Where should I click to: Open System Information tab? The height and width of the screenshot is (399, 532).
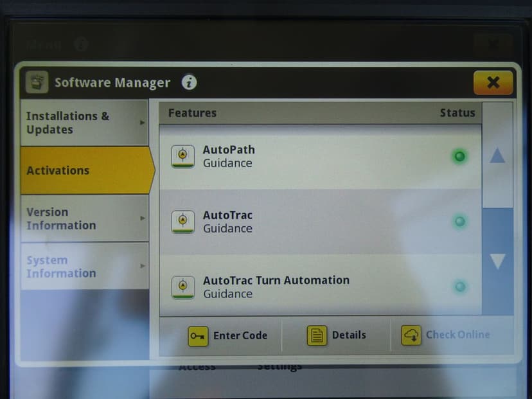84,267
